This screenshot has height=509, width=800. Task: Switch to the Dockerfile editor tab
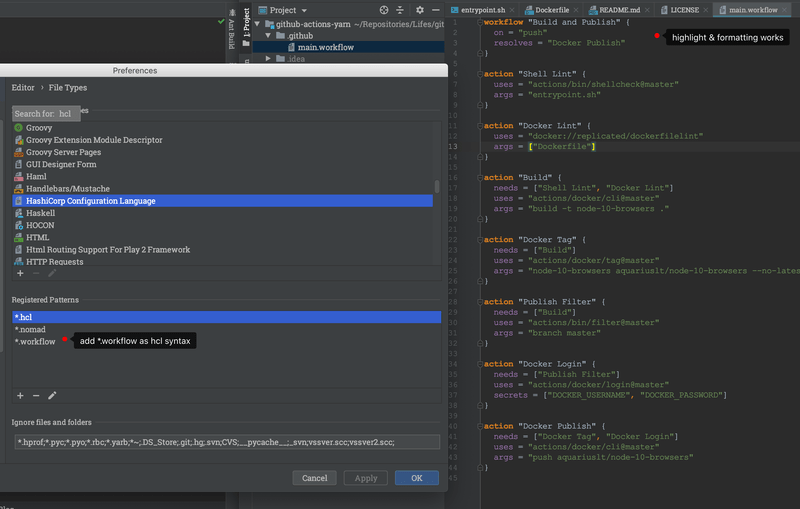tap(551, 9)
